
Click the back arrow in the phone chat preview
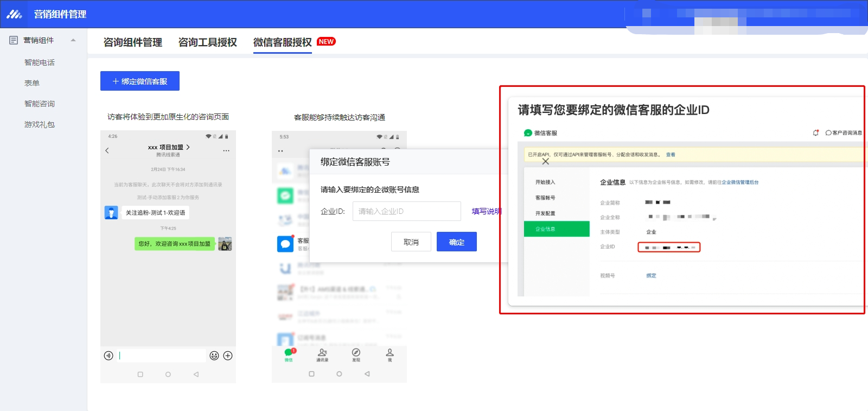[x=107, y=150]
